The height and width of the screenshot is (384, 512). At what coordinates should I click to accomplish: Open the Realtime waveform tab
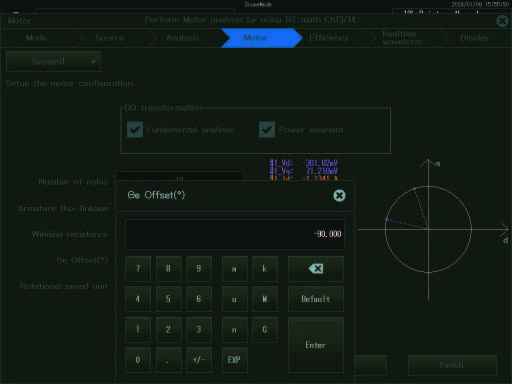click(x=402, y=38)
